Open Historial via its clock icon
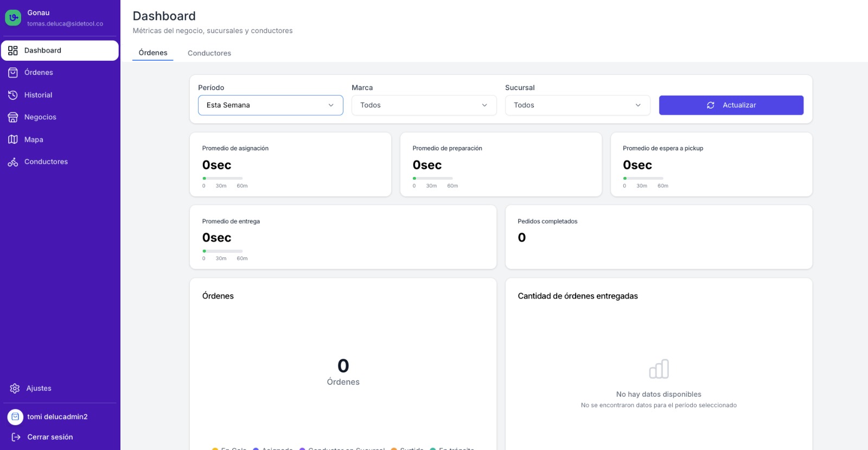This screenshot has height=450, width=868. point(13,95)
